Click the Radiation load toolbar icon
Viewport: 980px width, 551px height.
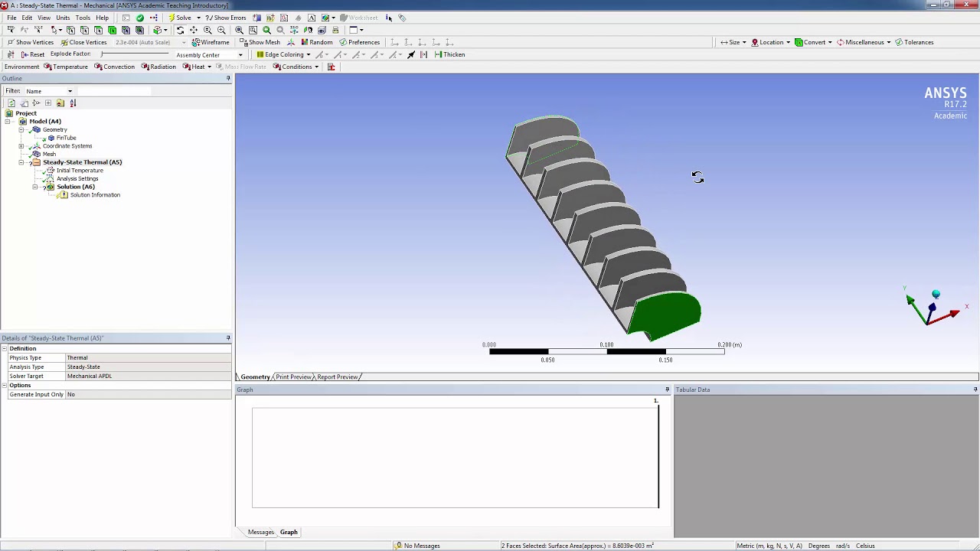coord(158,67)
